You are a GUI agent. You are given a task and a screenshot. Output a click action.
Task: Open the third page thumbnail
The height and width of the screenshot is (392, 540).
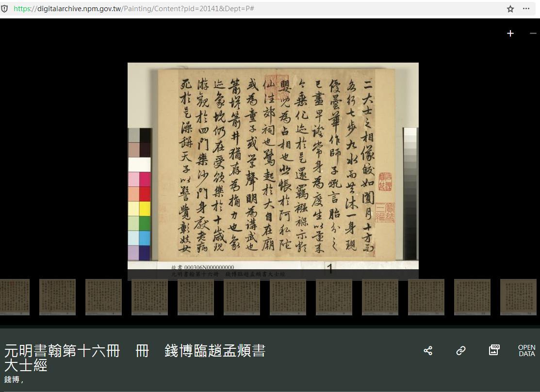(x=103, y=297)
